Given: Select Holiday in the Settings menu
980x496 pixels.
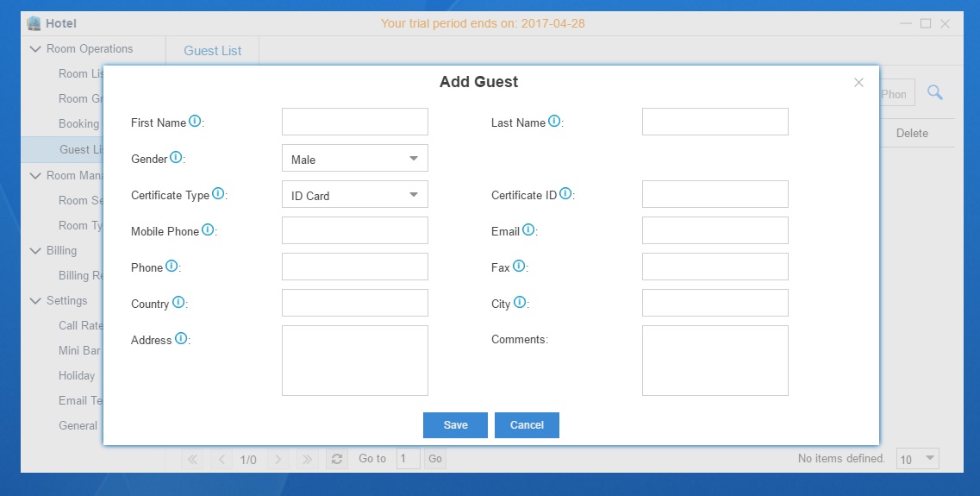Looking at the screenshot, I should [x=77, y=375].
